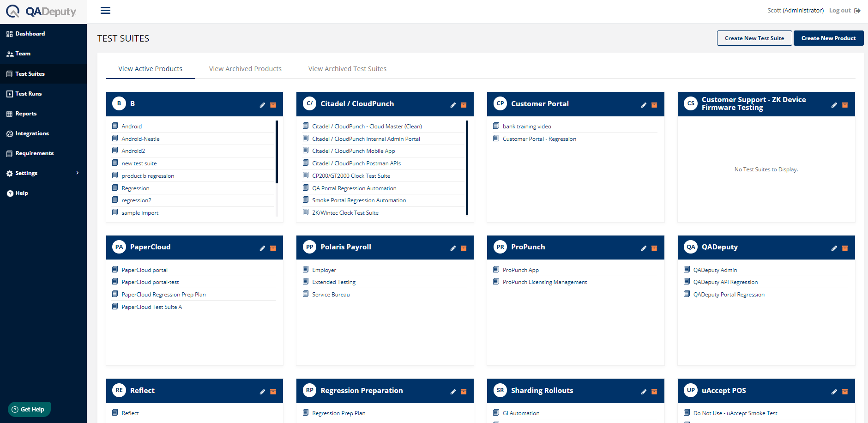
Task: Switch to View Active Products tab
Action: [x=151, y=69]
